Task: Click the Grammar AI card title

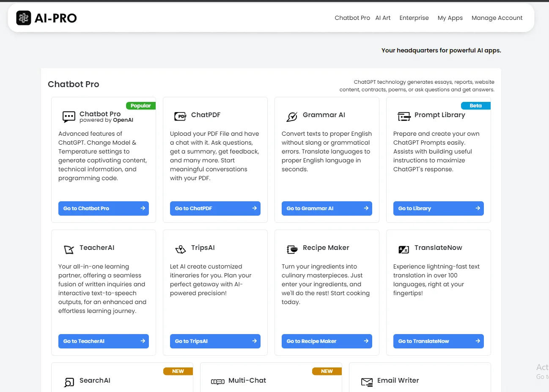Action: [324, 115]
